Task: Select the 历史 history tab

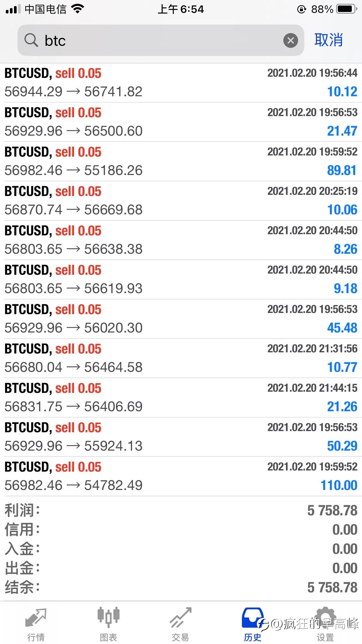Action: tap(253, 624)
